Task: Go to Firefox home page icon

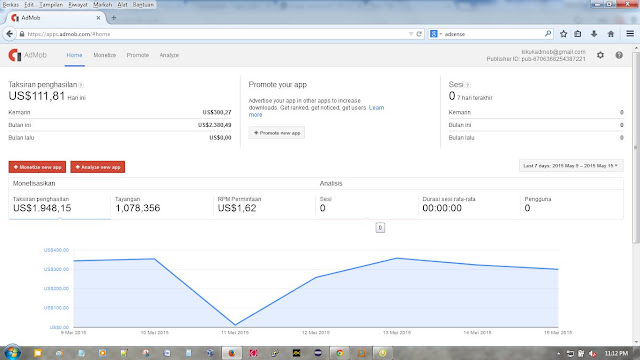Action: pos(611,34)
